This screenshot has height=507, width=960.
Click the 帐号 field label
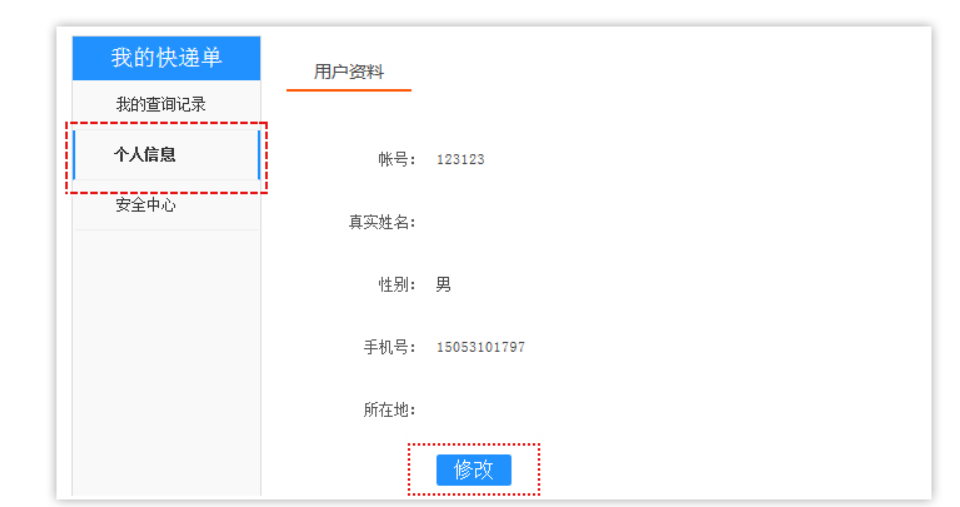pos(396,160)
